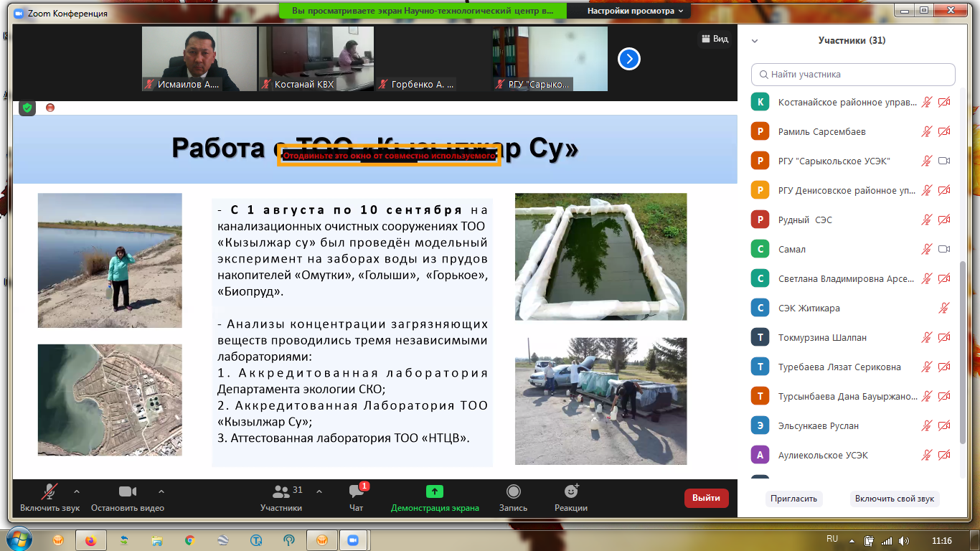980x551 pixels.
Task: Select the Горбенко А. video tile
Action: 433,59
